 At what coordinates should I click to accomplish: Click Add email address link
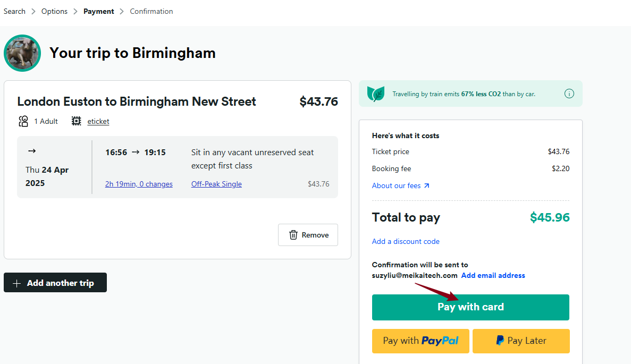coord(493,276)
